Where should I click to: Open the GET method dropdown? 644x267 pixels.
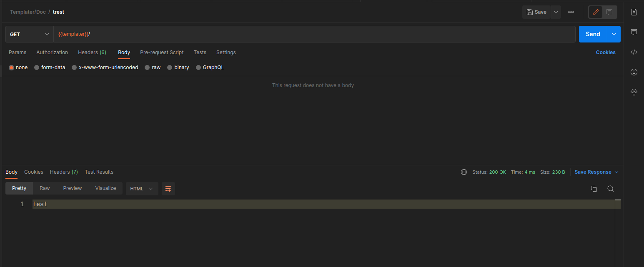(29, 34)
